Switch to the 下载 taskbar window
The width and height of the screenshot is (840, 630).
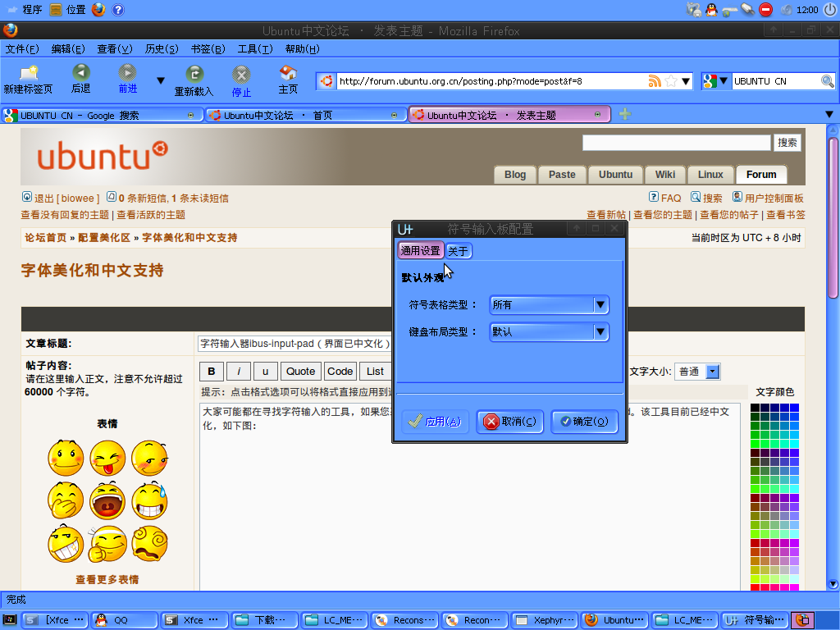click(x=266, y=620)
